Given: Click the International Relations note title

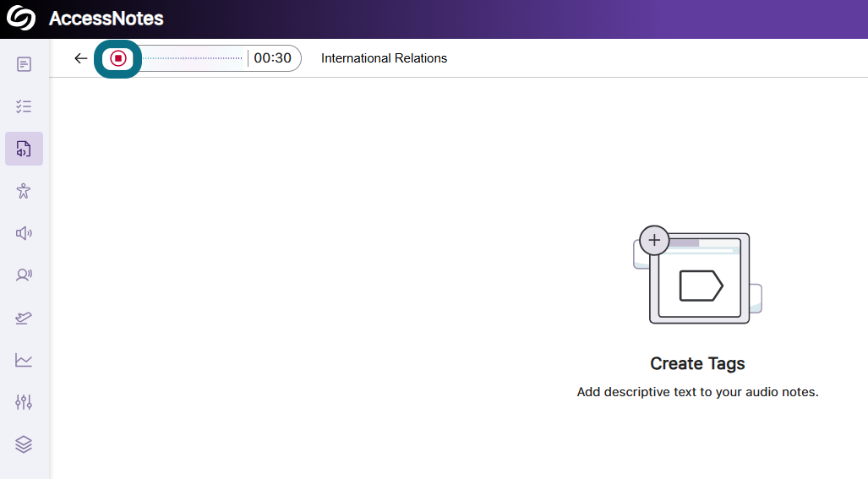Looking at the screenshot, I should tap(385, 58).
